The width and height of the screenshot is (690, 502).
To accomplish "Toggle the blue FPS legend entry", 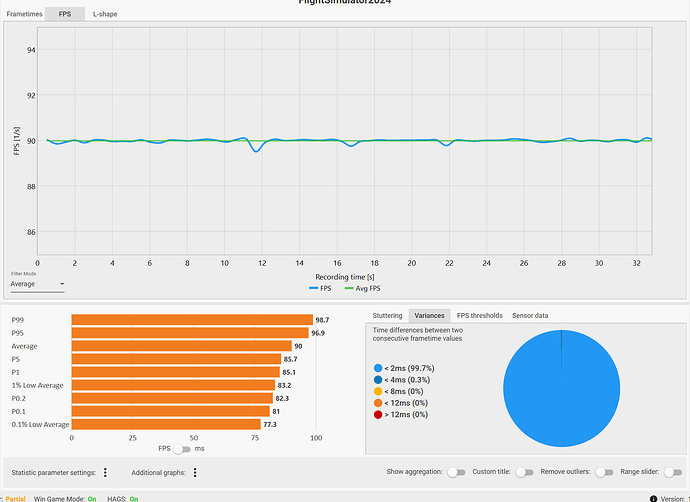I will 320,289.
